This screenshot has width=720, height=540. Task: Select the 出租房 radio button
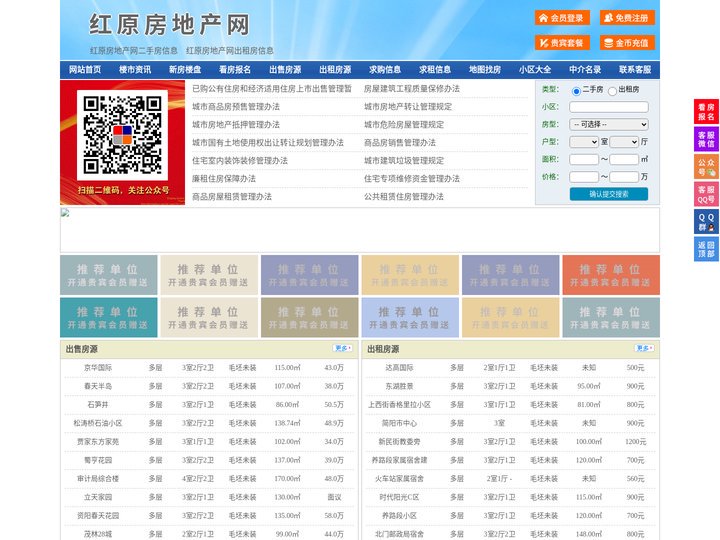[x=612, y=91]
